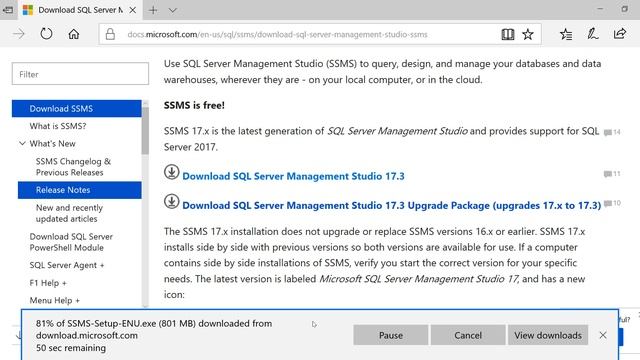Refresh the page with reload icon
This screenshot has width=640, height=360.
pos(46,34)
